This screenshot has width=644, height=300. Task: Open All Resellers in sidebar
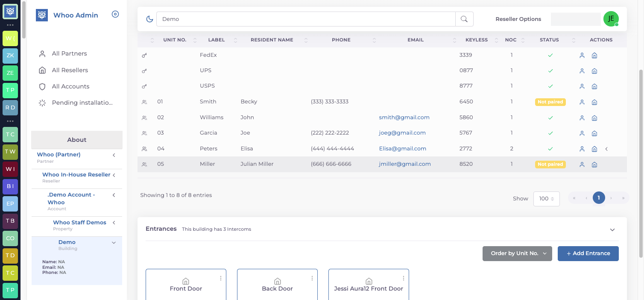(70, 70)
